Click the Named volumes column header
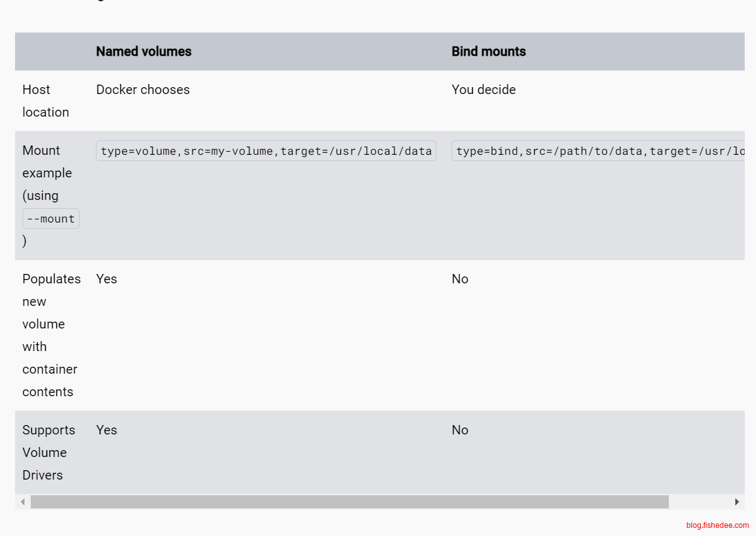The height and width of the screenshot is (536, 756). [x=144, y=51]
